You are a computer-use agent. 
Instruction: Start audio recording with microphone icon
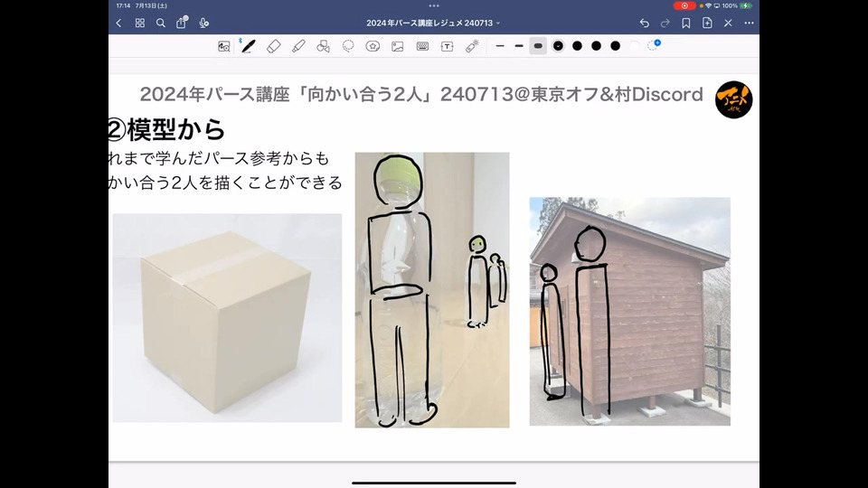pos(203,23)
